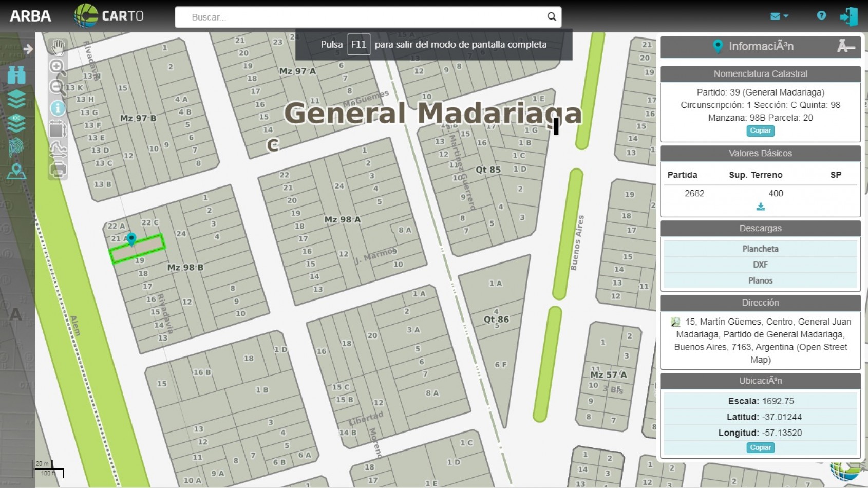Select the pan hand tool
This screenshot has height=488, width=868.
(x=58, y=47)
